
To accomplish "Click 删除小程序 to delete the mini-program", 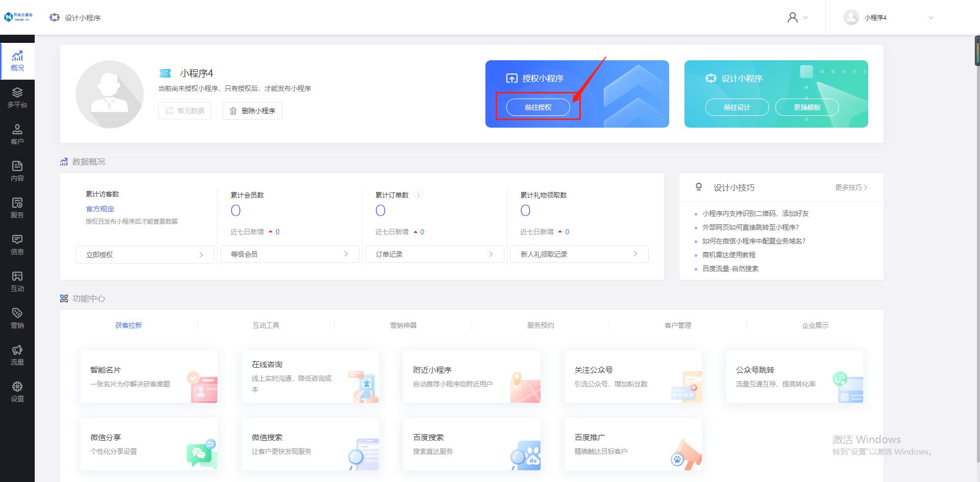I will coord(252,111).
